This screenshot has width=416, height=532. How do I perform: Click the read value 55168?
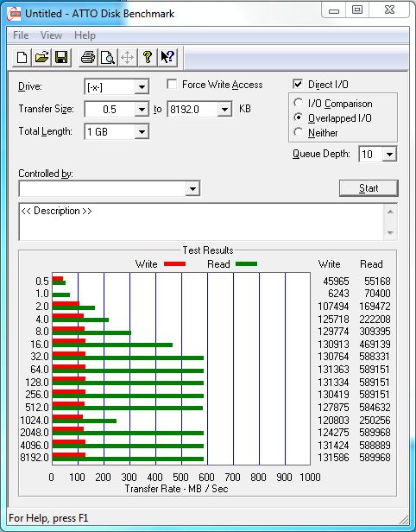tap(377, 282)
